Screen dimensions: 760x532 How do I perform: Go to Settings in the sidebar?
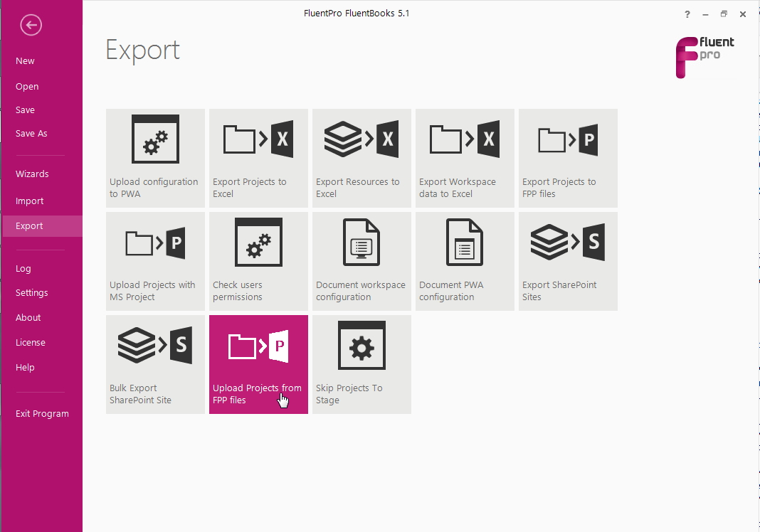click(32, 292)
